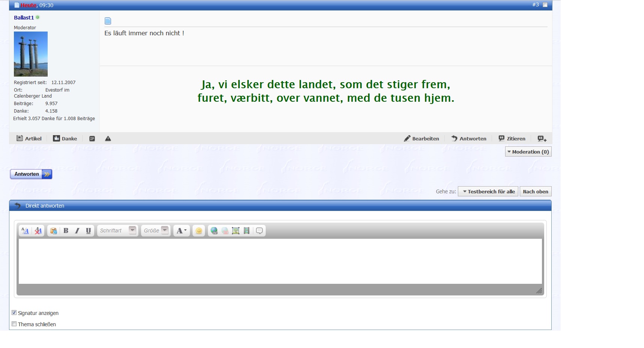Click the underline formatting icon
The height and width of the screenshot is (348, 644).
tap(88, 230)
